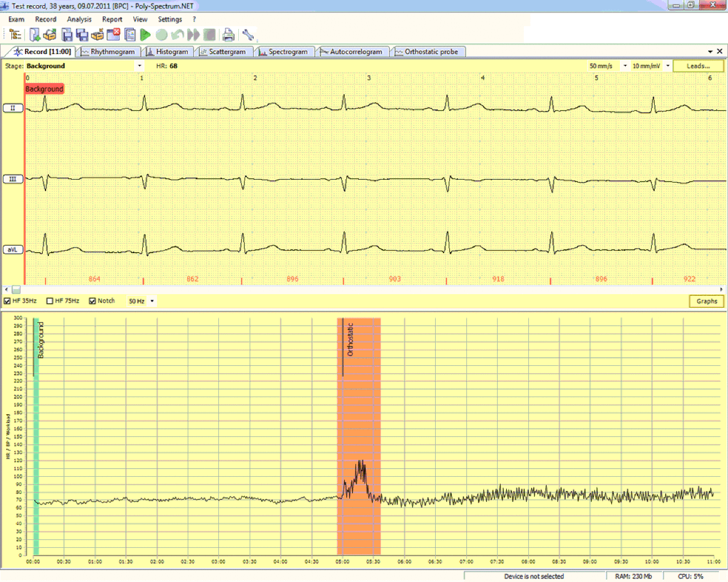Open the question mark help menu
Screen dimensions: 728x582
[x=194, y=19]
